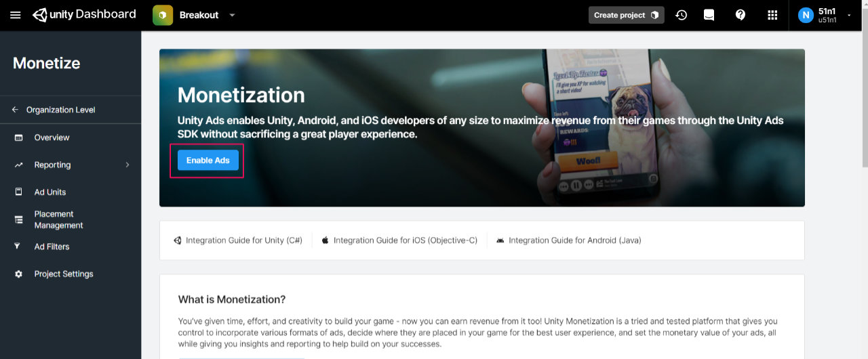Click the Placement Management icon

[19, 219]
